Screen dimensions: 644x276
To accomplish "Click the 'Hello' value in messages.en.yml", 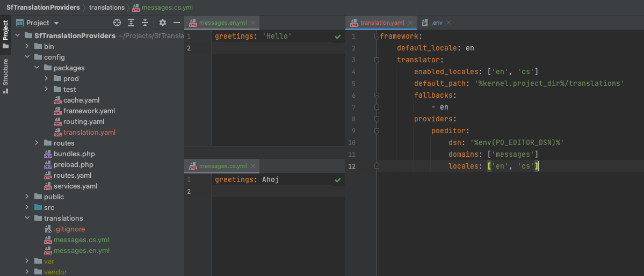I will pos(277,36).
